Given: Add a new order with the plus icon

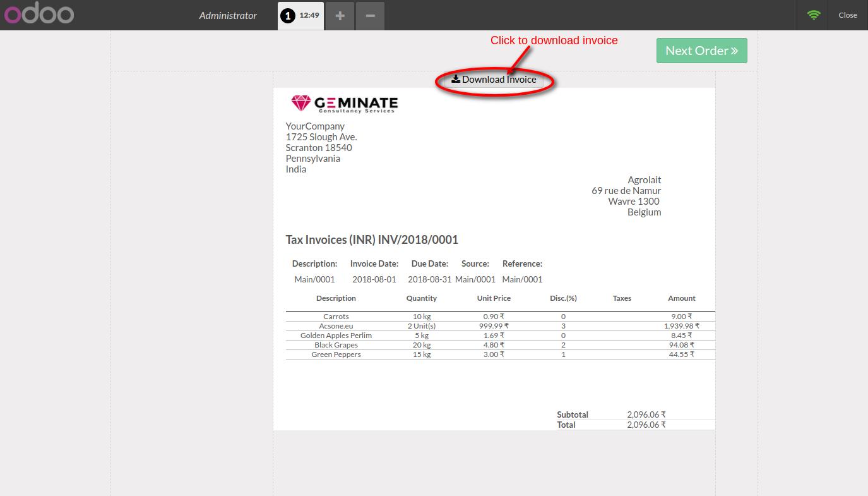Looking at the screenshot, I should (340, 15).
